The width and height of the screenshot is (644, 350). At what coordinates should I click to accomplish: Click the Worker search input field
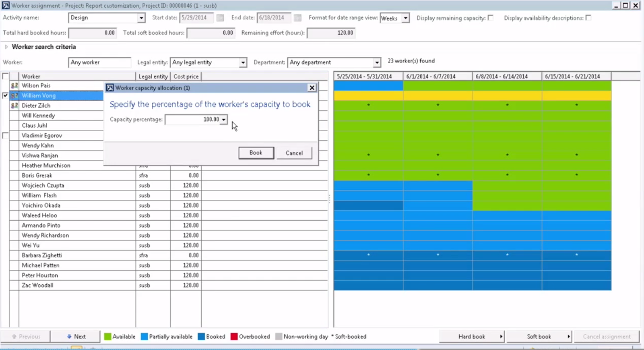100,62
